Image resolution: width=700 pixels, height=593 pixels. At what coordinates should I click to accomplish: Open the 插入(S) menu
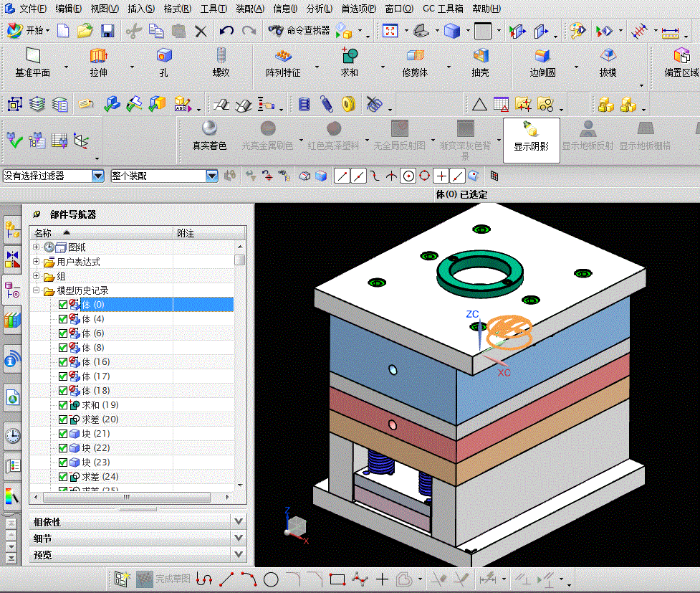pos(140,9)
